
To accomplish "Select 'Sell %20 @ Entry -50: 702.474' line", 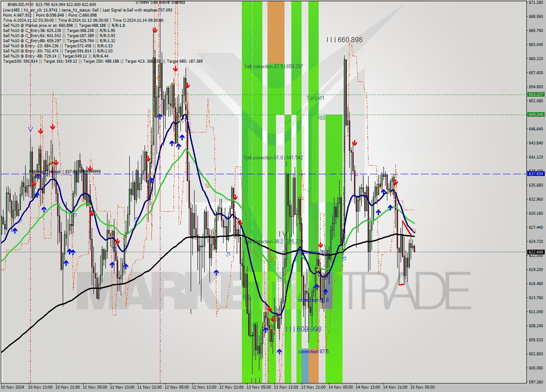I will coord(58,51).
